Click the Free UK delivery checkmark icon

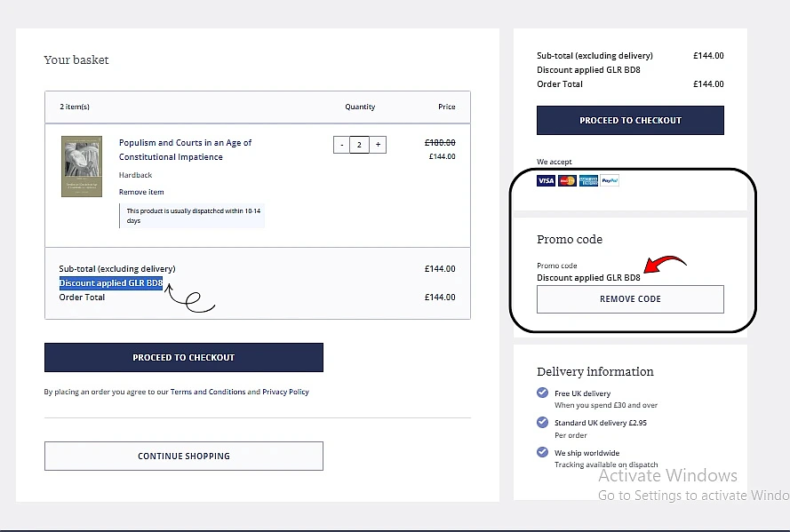point(543,393)
